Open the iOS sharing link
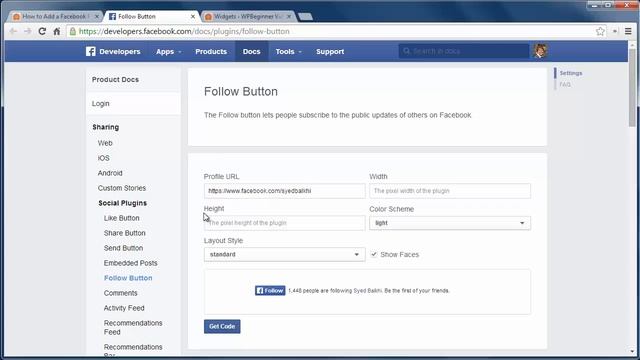The width and height of the screenshot is (640, 360). coord(104,158)
